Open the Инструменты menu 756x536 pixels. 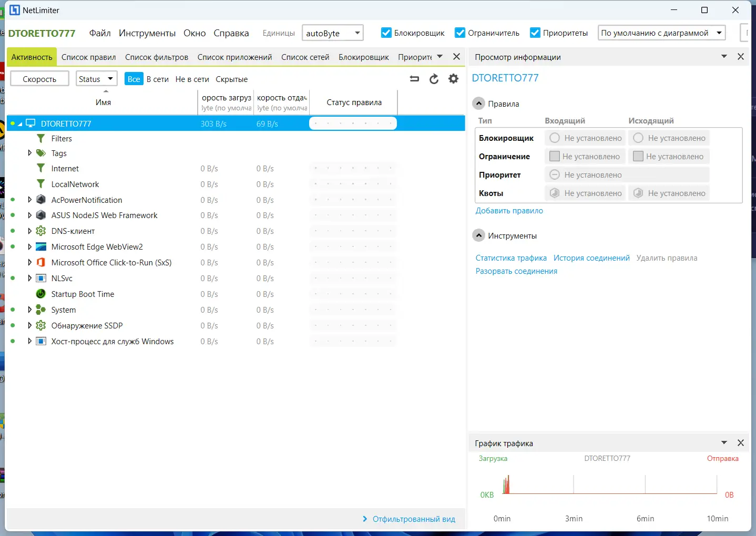[147, 33]
